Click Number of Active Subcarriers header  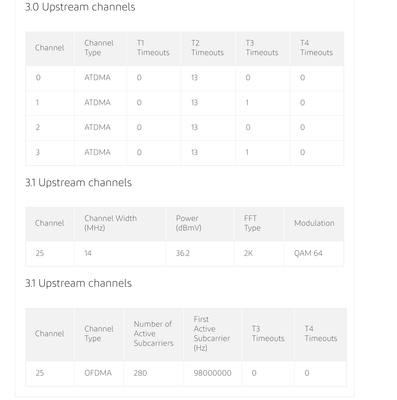154,334
